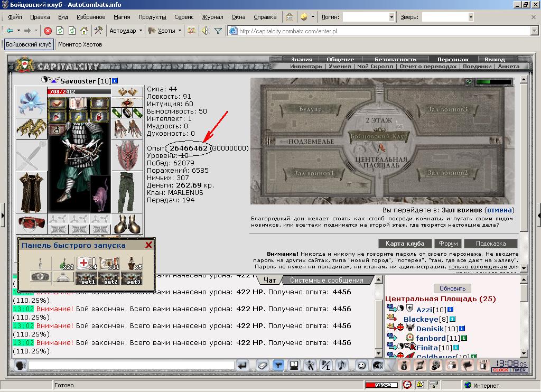Switch to the CLOCK mode
Viewport: 541px width, 392px height.
[x=501, y=370]
